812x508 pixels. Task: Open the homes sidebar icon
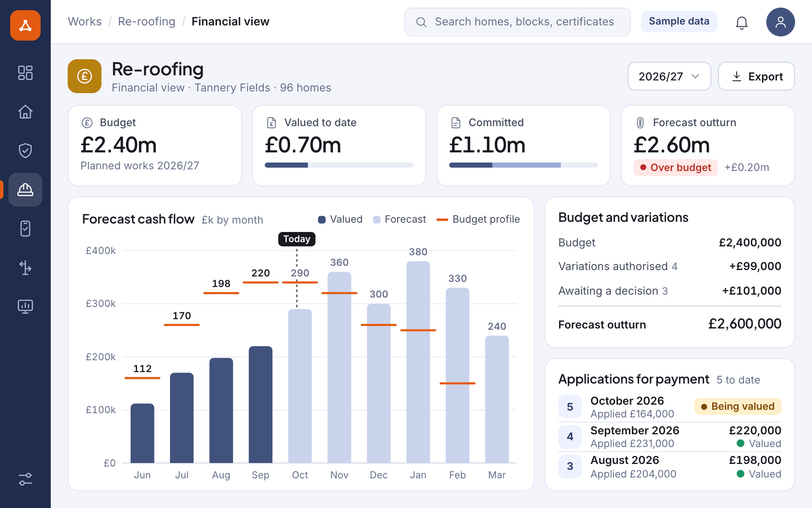point(25,112)
